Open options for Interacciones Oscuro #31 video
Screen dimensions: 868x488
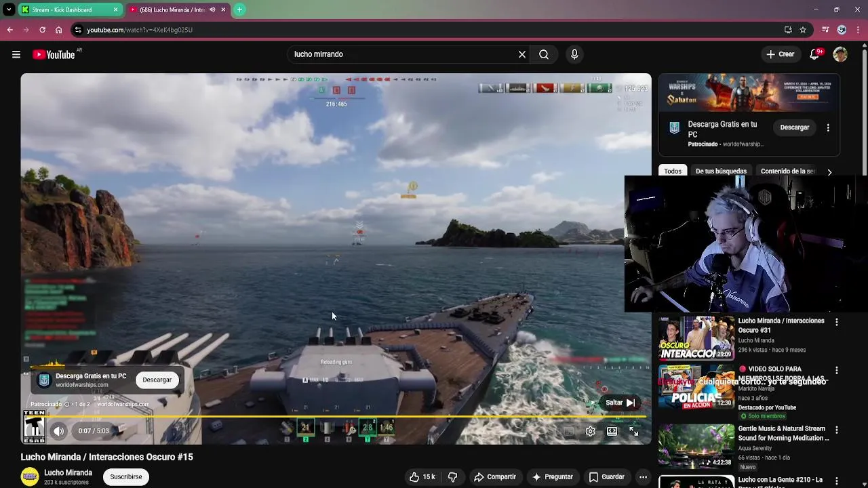[836, 322]
